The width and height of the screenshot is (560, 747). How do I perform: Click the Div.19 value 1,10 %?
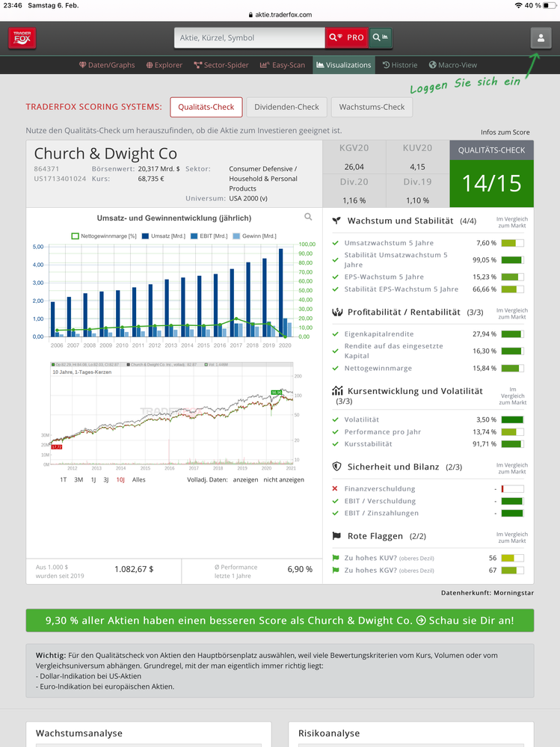417,200
